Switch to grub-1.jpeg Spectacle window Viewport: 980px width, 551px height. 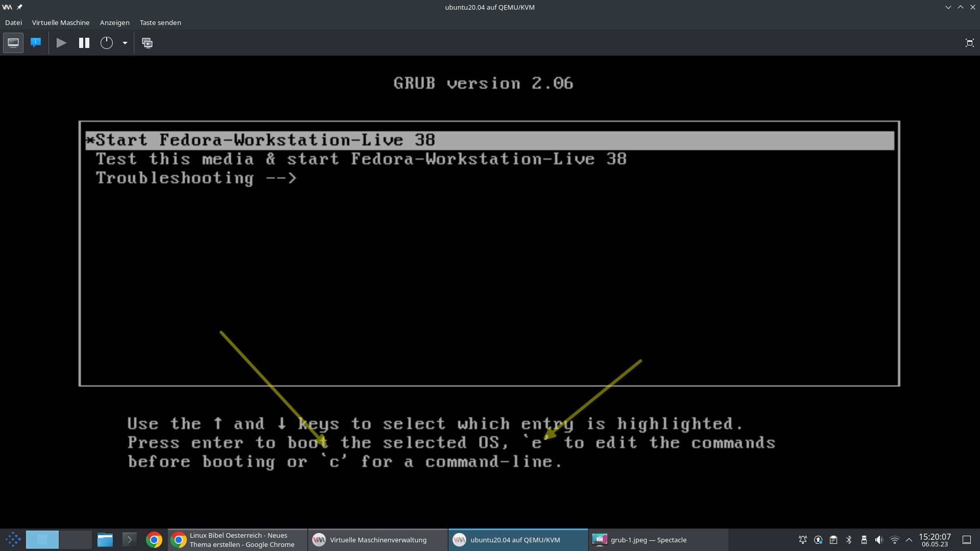point(648,540)
